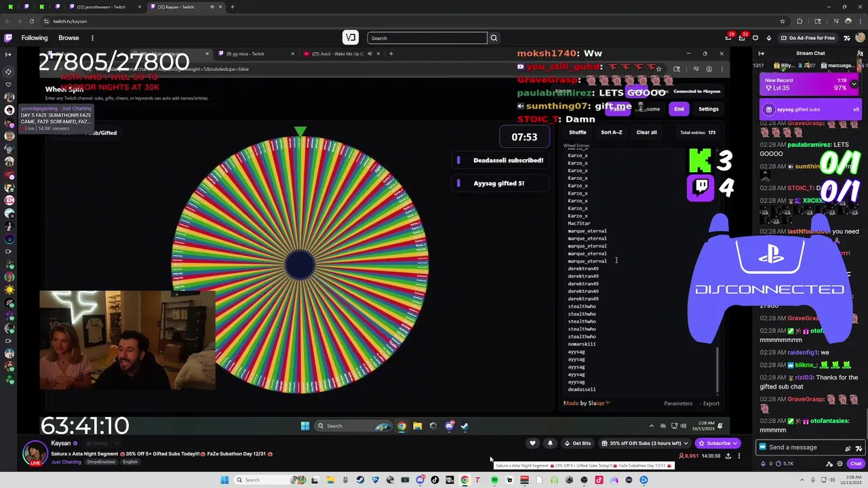Reload the Twitch page
The height and width of the screenshot is (488, 868).
(31, 21)
